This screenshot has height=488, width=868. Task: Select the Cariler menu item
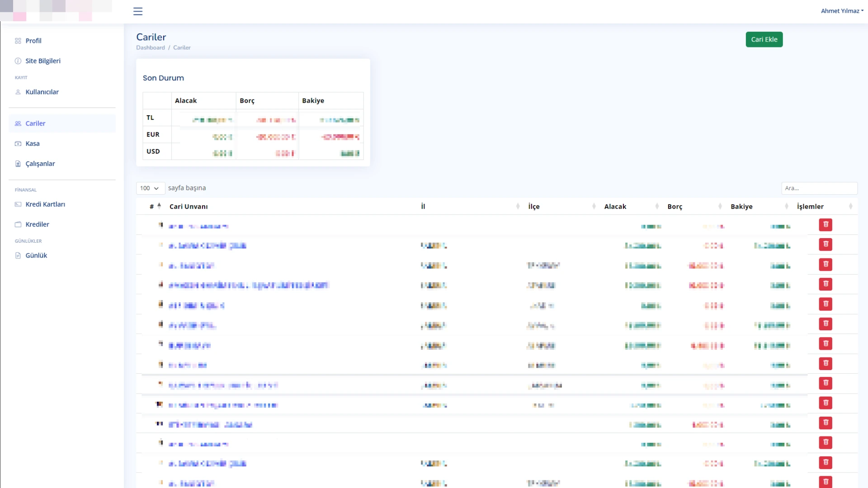point(35,123)
